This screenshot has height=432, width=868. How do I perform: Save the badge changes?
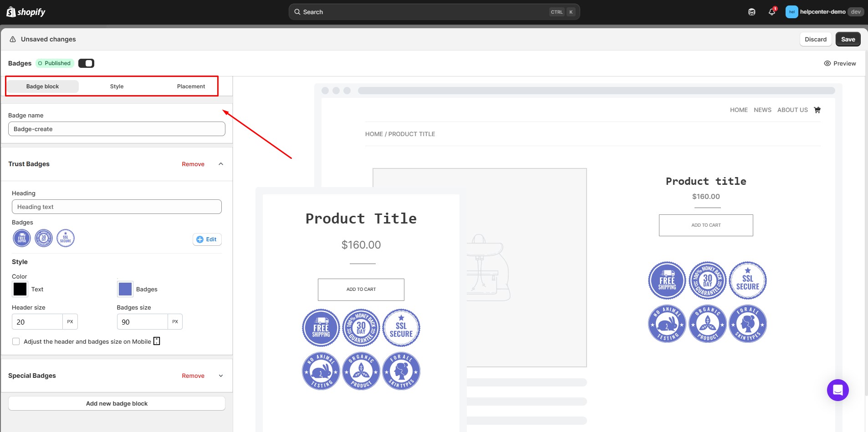848,39
